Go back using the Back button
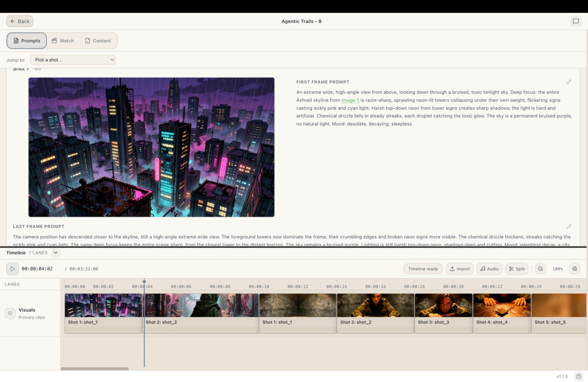This screenshot has height=382, width=588. [x=20, y=21]
